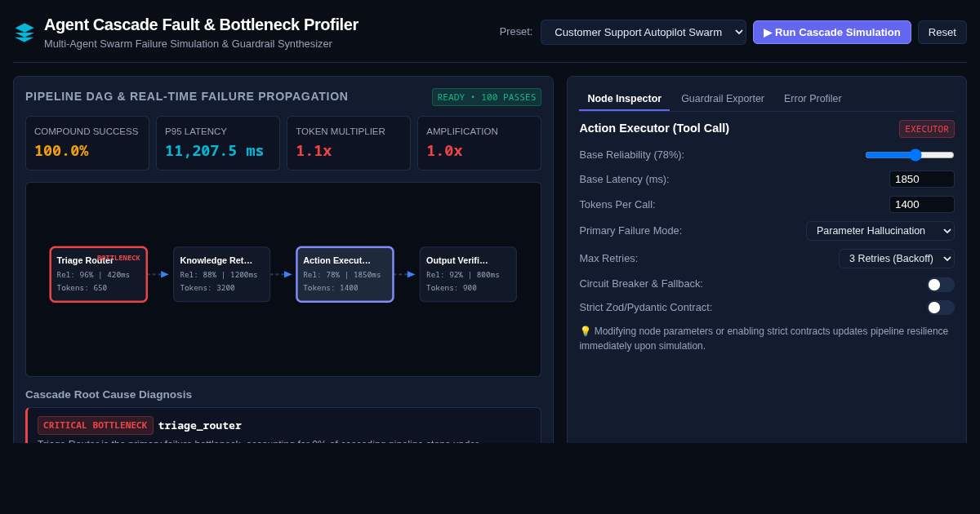This screenshot has width=980, height=514.
Task: Click the triage_router diagnosis label
Action: coord(200,426)
